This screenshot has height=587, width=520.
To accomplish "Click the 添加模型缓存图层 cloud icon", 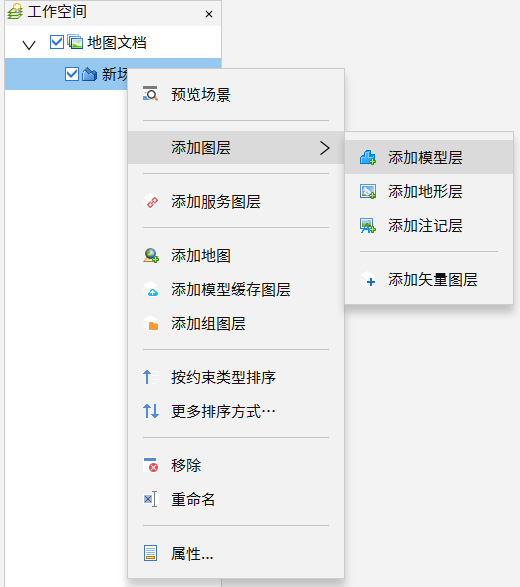I will coord(150,289).
